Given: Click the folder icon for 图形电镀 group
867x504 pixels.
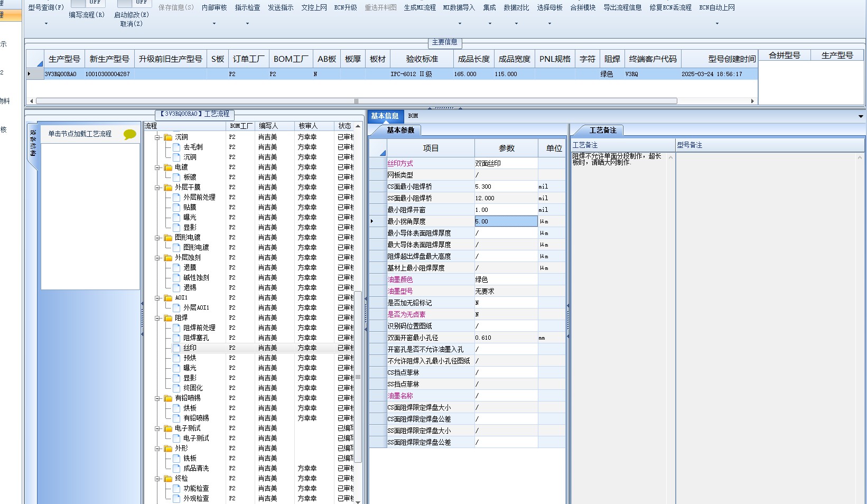Looking at the screenshot, I should click(x=168, y=238).
